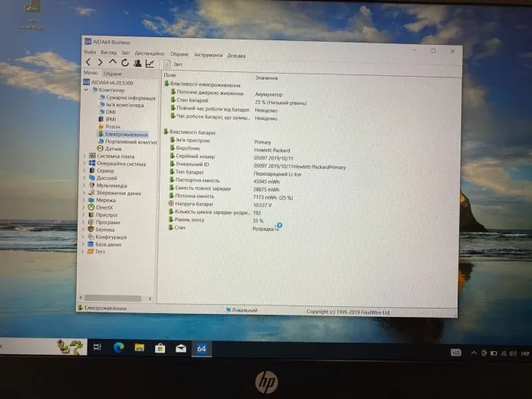Open the user management toolbar icon

[138, 63]
